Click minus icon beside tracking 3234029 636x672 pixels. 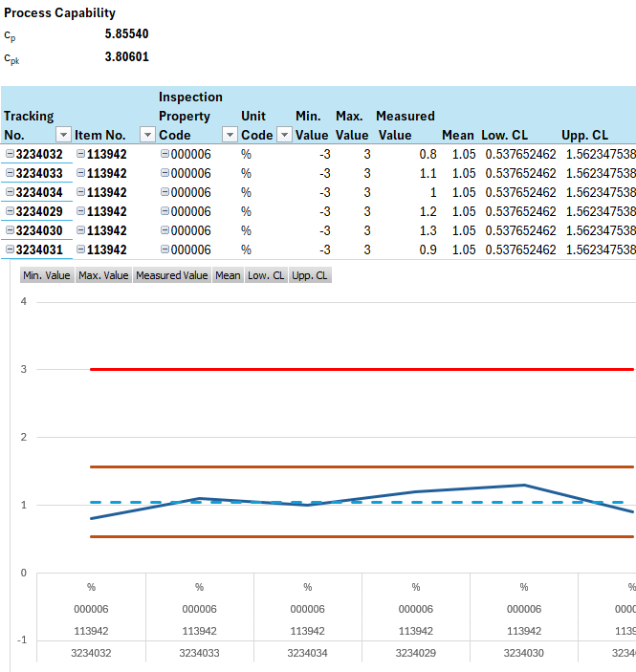point(10,211)
